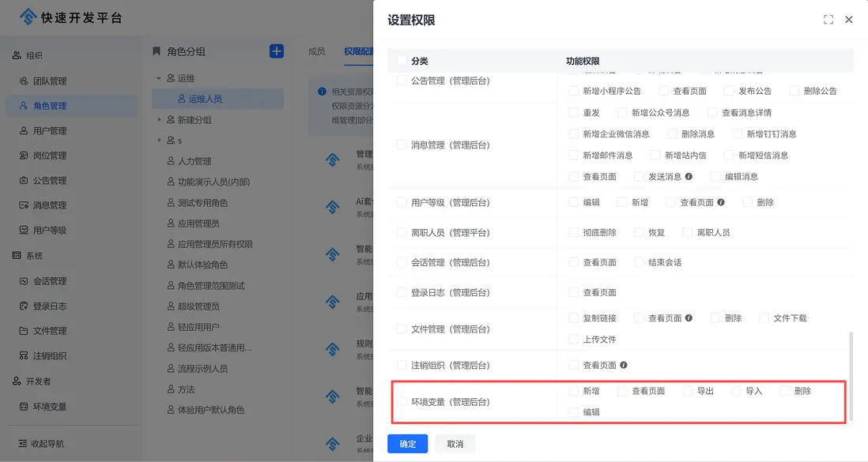Open the 用户管理 menu item

pyautogui.click(x=71, y=130)
